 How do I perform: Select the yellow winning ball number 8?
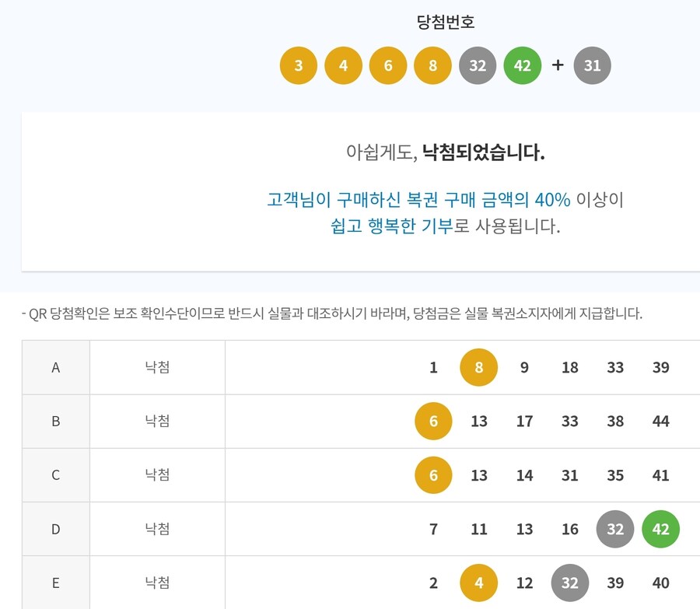pos(432,65)
